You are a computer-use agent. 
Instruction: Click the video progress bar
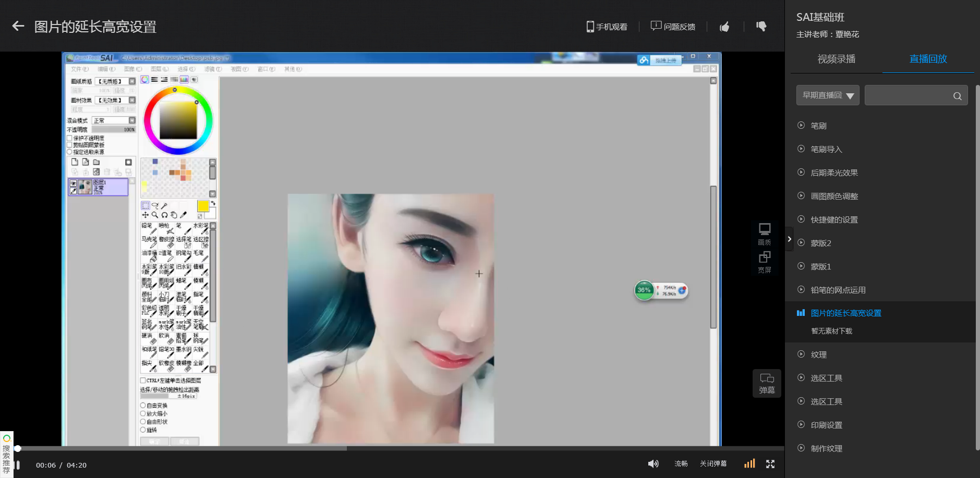pyautogui.click(x=396, y=448)
